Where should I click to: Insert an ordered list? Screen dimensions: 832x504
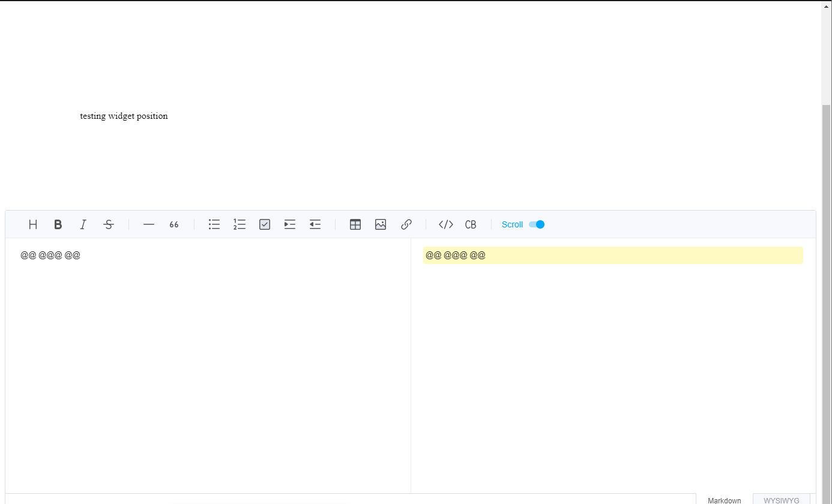(240, 224)
